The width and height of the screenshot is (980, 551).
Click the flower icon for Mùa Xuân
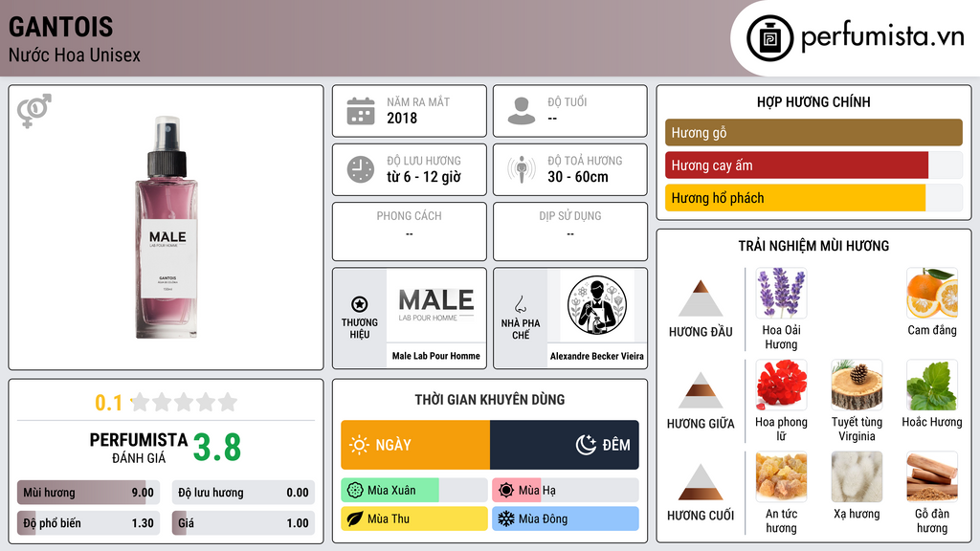355,491
